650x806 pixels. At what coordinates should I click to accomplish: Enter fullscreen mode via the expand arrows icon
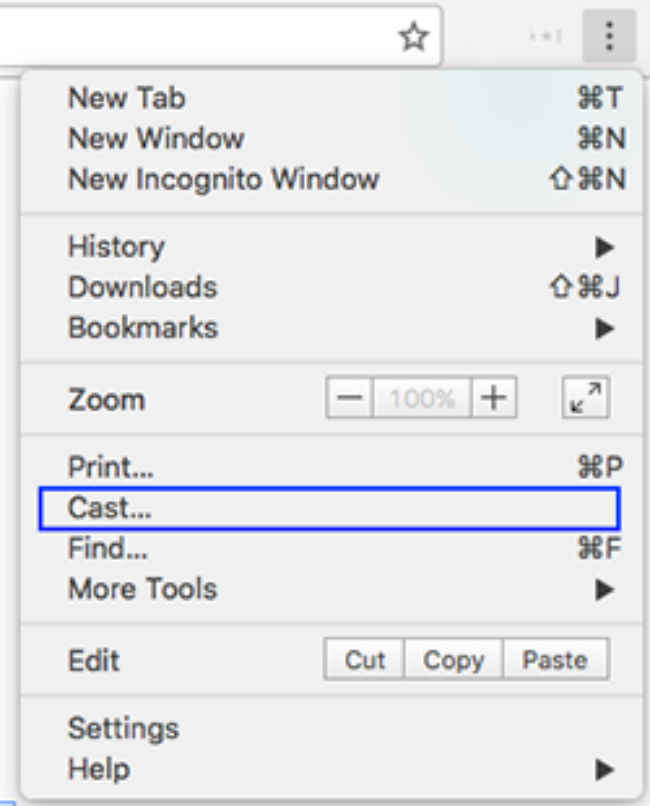coord(586,398)
